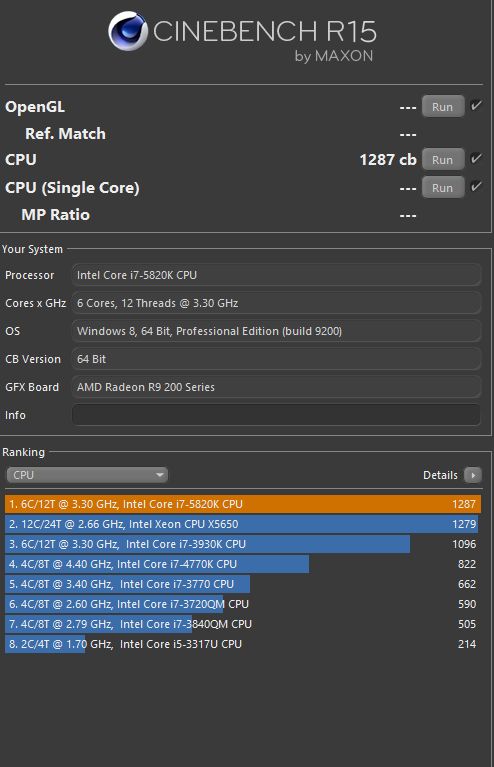Click the GFX Board field
The height and width of the screenshot is (767, 494).
tap(276, 387)
